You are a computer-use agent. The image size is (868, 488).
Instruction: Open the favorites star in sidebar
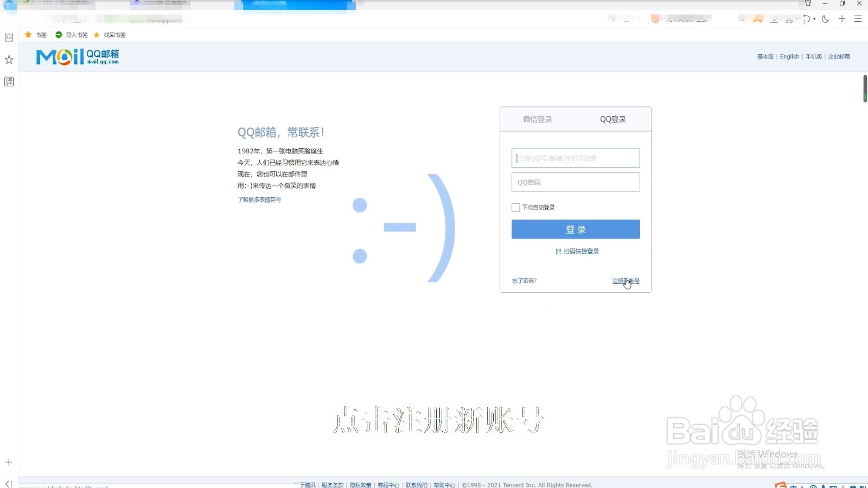pyautogui.click(x=9, y=60)
